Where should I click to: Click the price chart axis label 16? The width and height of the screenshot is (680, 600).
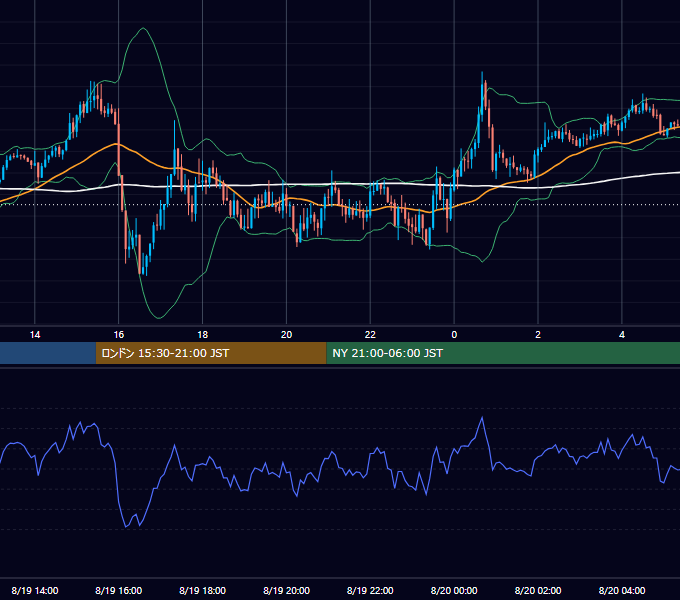(x=118, y=335)
